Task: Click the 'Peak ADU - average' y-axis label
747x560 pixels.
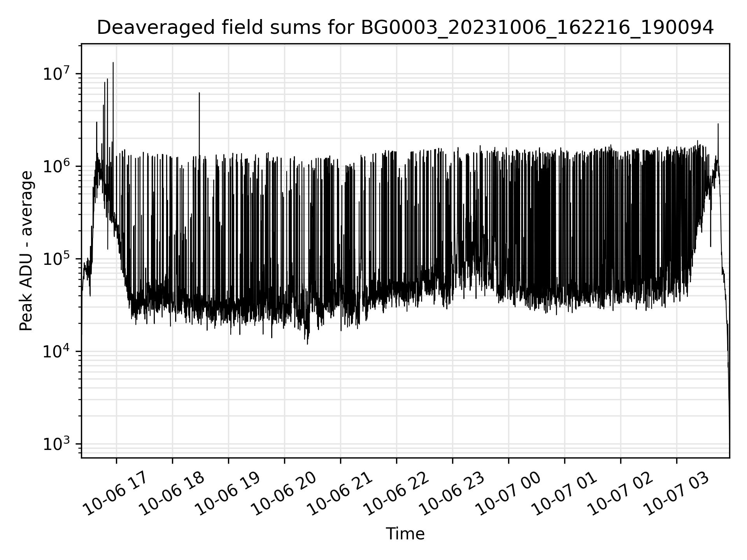Action: point(26,251)
